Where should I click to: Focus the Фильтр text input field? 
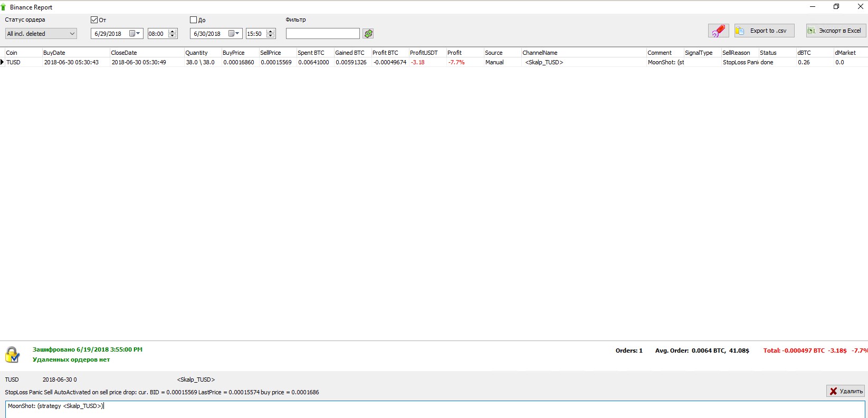(x=323, y=34)
